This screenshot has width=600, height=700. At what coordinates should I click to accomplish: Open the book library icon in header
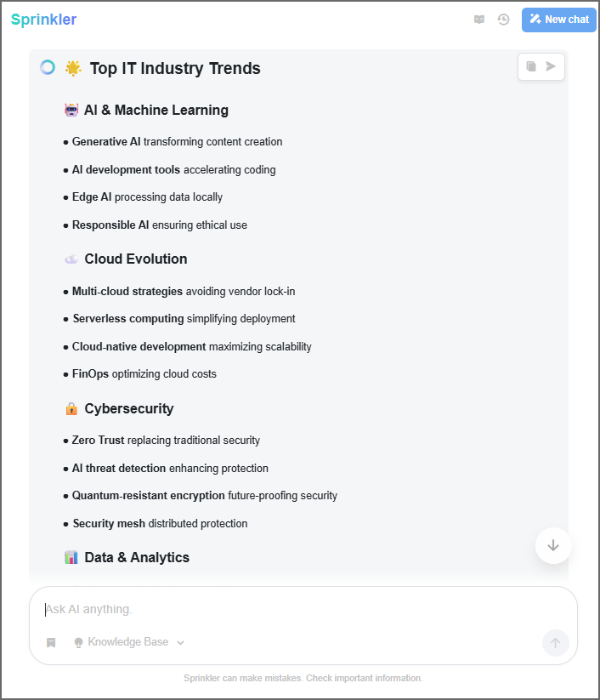pos(479,20)
